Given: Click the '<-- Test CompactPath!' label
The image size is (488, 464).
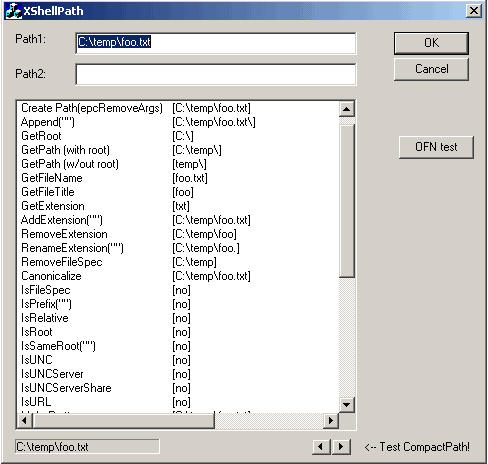Looking at the screenshot, I should 417,447.
